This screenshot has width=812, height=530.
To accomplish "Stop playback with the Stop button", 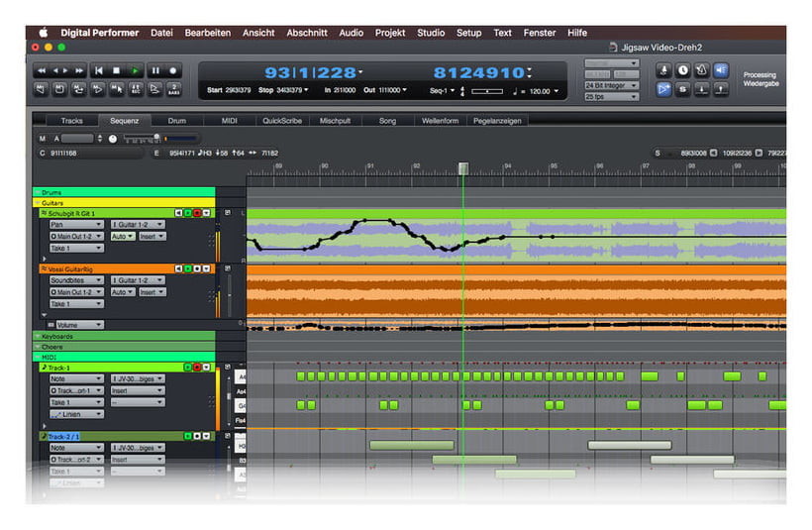I will coord(117,70).
